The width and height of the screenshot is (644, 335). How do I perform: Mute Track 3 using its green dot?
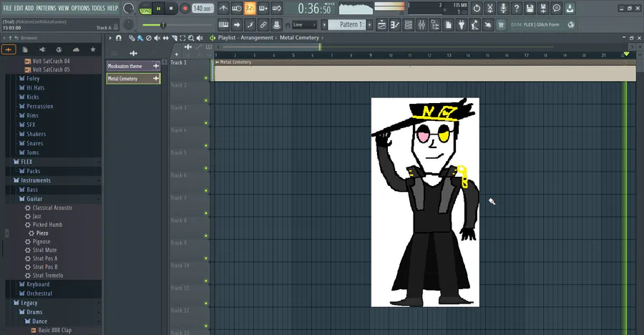(206, 123)
